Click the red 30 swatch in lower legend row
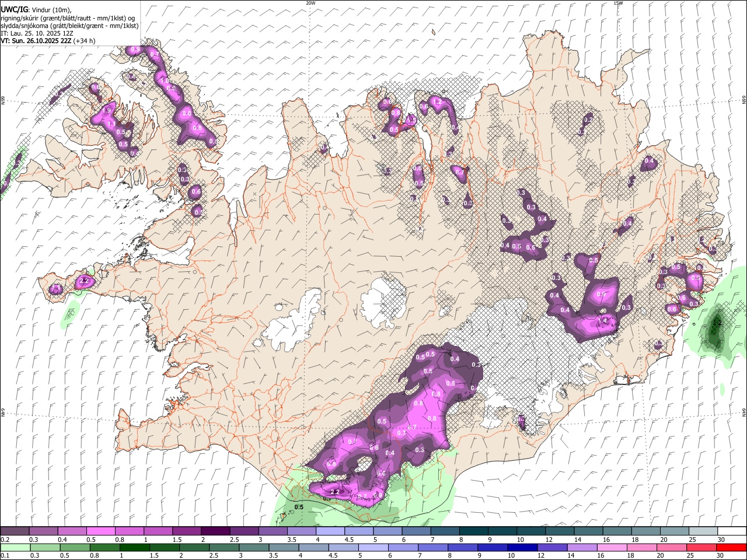The height and width of the screenshot is (560, 747). point(731,547)
